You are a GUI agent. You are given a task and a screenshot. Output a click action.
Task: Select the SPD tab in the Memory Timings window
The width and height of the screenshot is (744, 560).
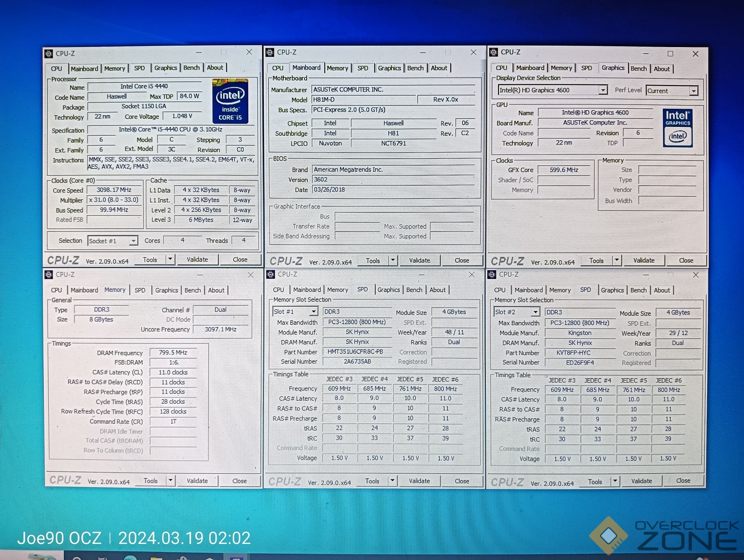tap(140, 290)
